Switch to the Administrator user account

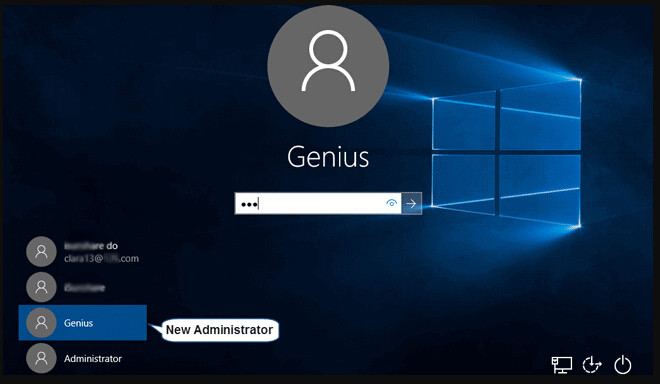click(x=82, y=358)
